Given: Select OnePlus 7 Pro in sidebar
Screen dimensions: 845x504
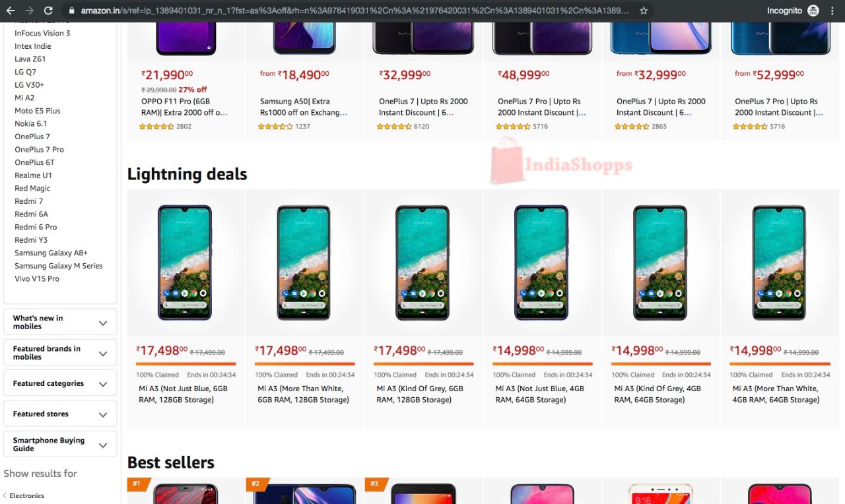Looking at the screenshot, I should pyautogui.click(x=40, y=150).
